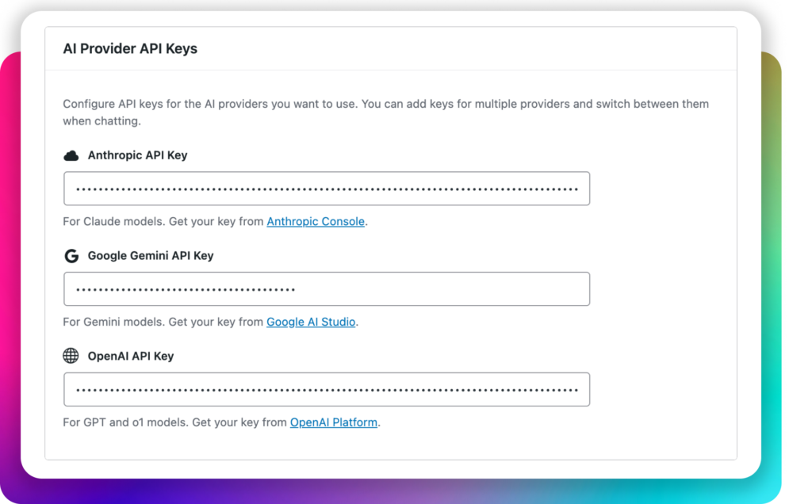This screenshot has height=504, width=812.
Task: Click the "Google Gemini API Key" label text
Action: (151, 256)
